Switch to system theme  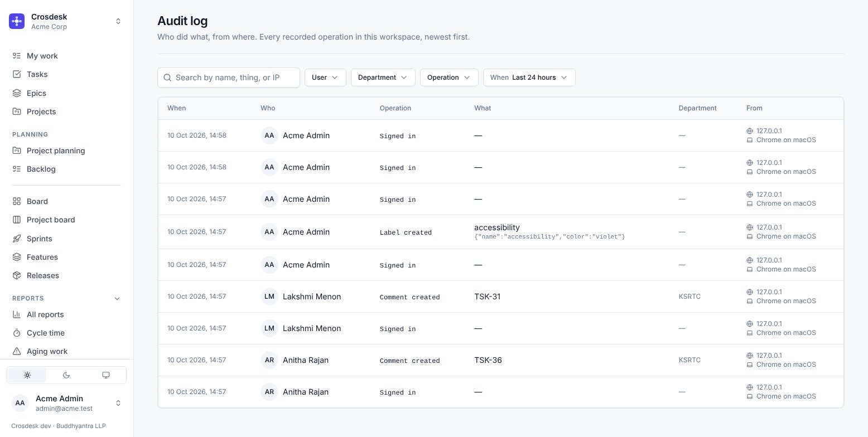click(106, 375)
